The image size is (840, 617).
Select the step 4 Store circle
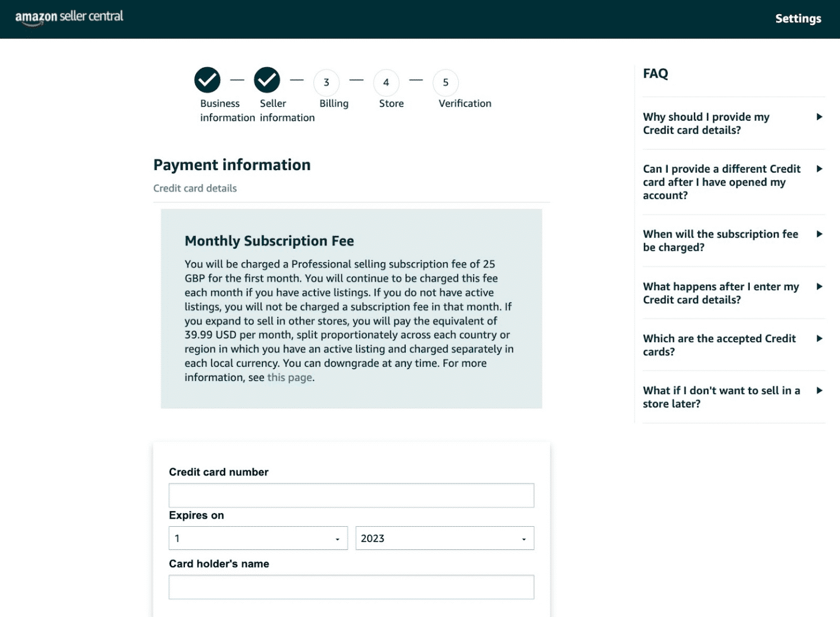click(386, 83)
